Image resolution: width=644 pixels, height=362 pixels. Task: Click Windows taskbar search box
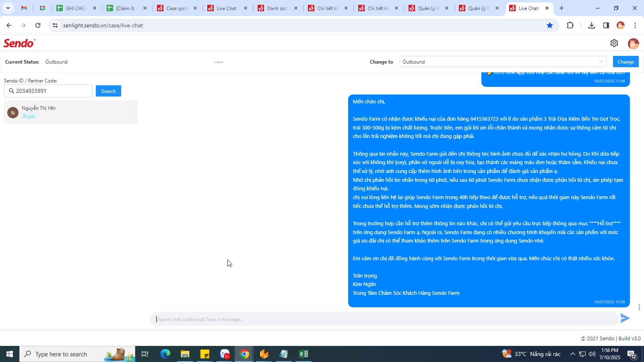click(77, 354)
